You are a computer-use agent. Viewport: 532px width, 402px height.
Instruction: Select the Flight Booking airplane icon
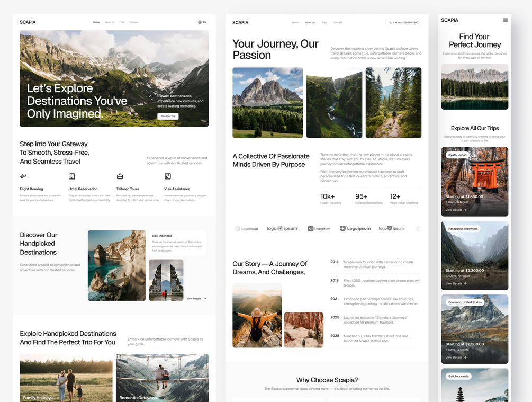pos(23,176)
